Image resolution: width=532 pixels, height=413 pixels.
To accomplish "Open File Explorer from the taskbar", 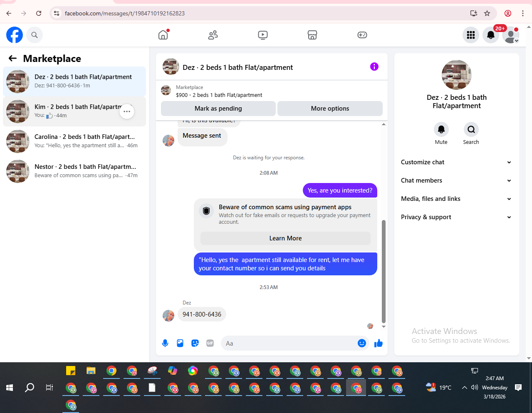I will click(x=91, y=371).
